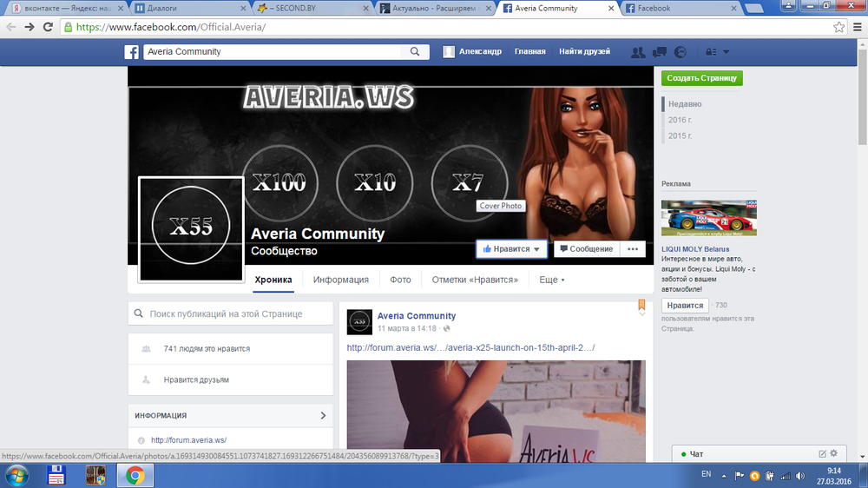The image size is (868, 488).
Task: Click the magnifier search button
Action: (415, 52)
